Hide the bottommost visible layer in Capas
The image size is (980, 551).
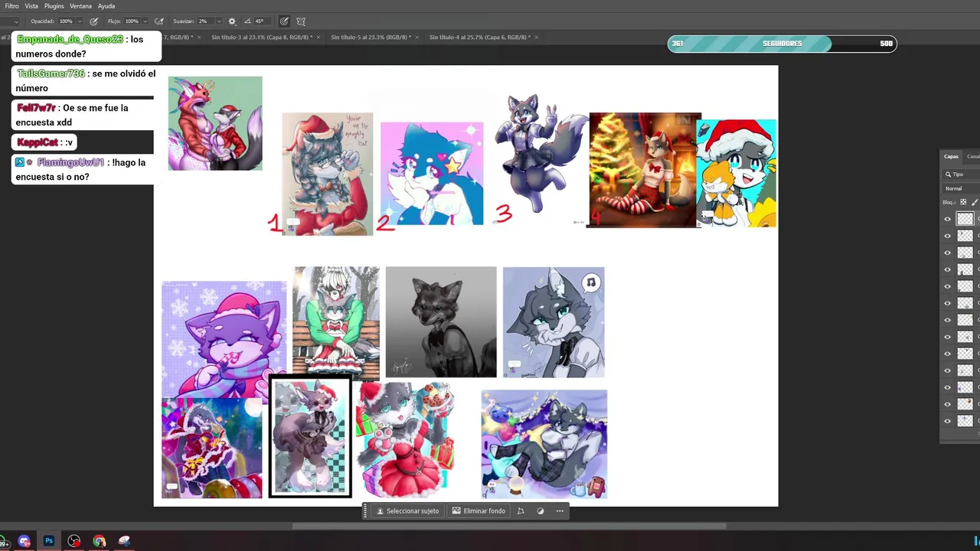pos(947,421)
